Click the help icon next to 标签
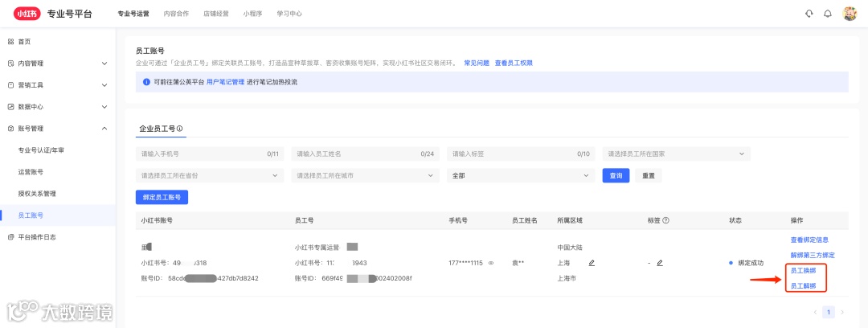This screenshot has height=328, width=868. point(666,220)
